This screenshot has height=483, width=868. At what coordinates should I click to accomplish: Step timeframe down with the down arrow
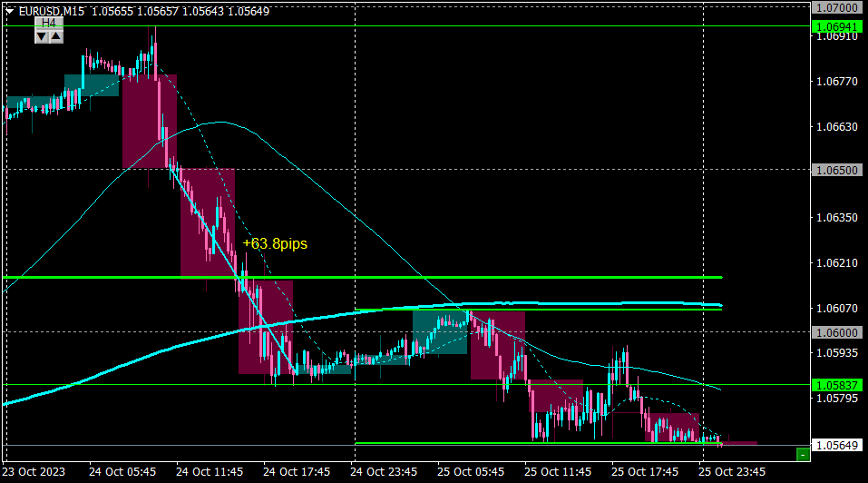[42, 36]
